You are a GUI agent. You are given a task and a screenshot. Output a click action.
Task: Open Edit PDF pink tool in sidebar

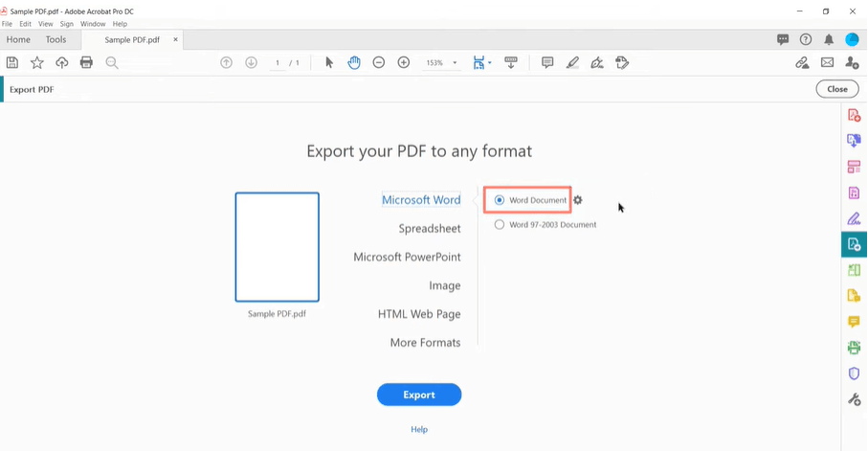coord(854,167)
